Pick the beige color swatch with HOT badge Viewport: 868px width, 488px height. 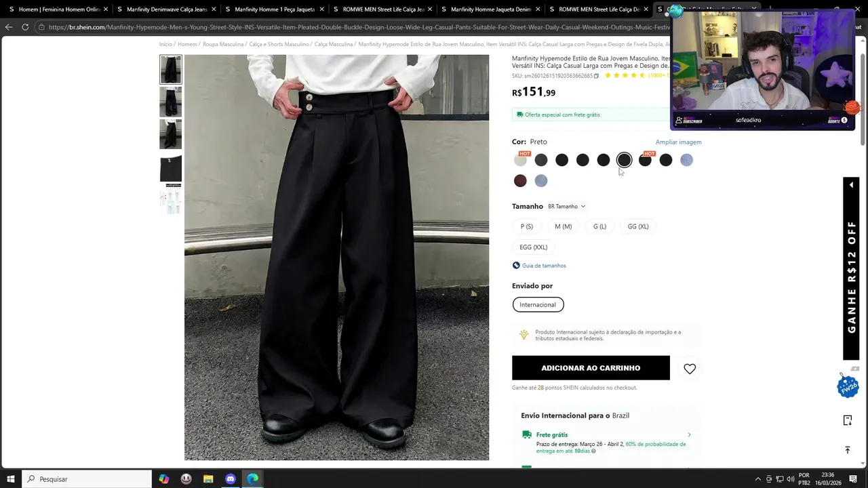[x=520, y=160]
